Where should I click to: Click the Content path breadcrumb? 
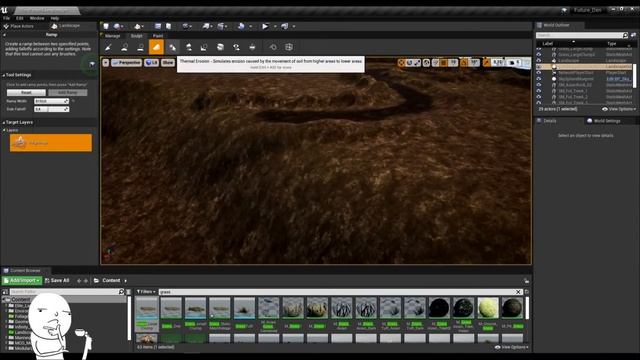(111, 281)
